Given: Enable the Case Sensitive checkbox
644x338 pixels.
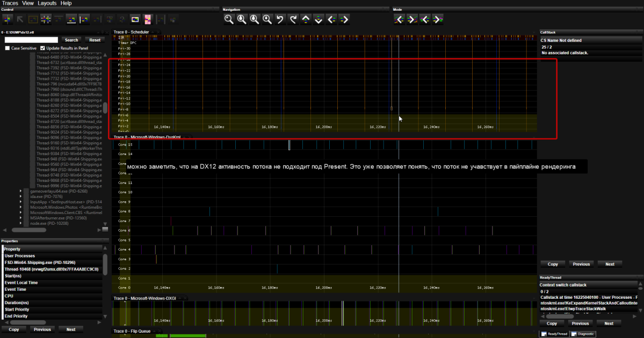Looking at the screenshot, I should click(8, 48).
